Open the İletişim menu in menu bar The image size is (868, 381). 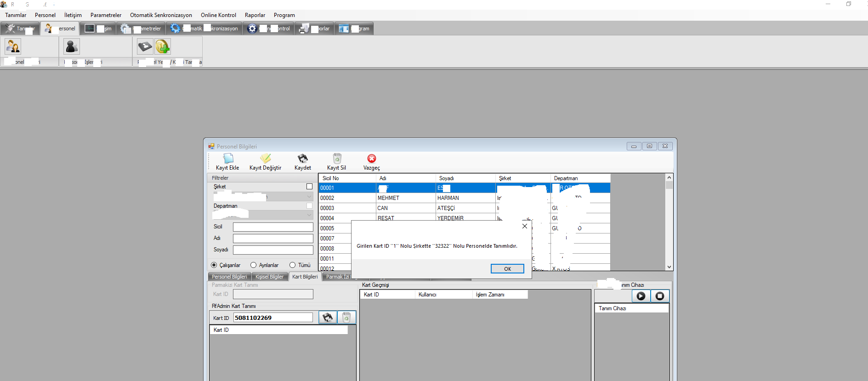73,15
